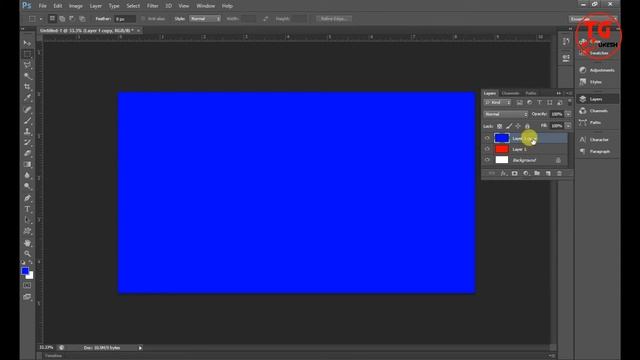The height and width of the screenshot is (360, 640).
Task: Open the layer filter Kind dropdown
Action: (498, 102)
